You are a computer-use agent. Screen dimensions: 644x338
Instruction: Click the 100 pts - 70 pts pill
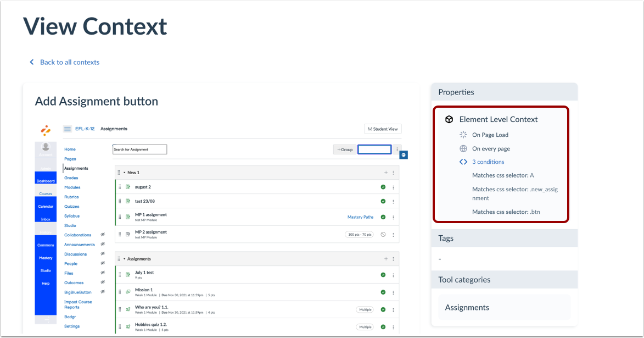coord(360,235)
